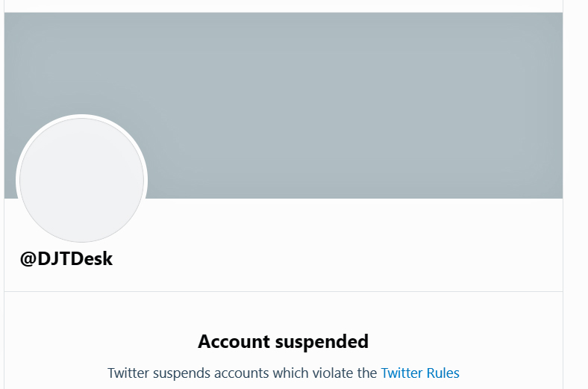
Task: Click the word "suspended" in the heading
Action: 322,342
